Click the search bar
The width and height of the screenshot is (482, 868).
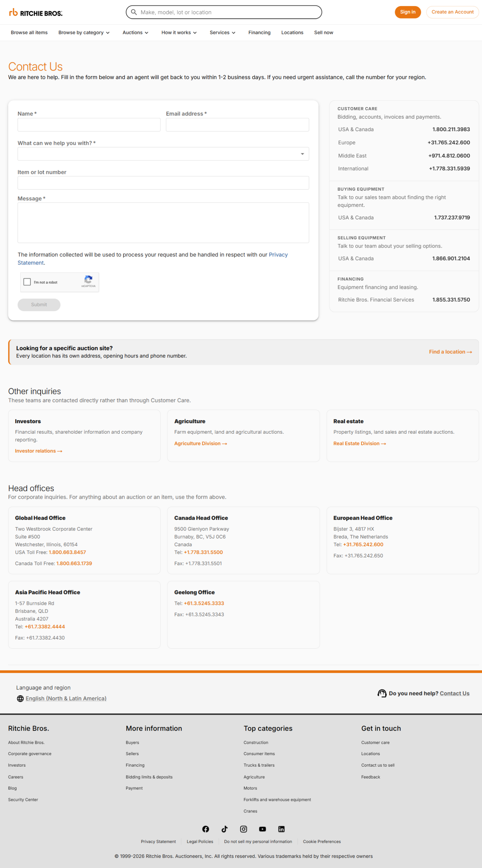pos(224,12)
